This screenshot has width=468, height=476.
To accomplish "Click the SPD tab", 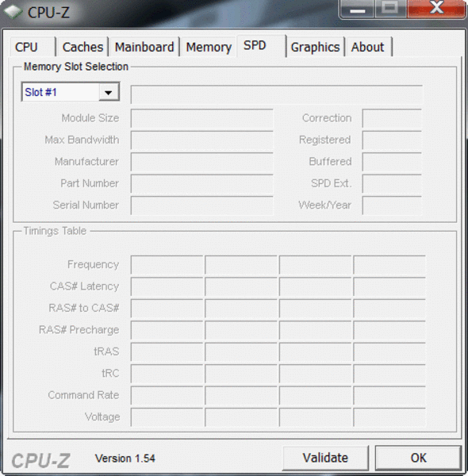I will [261, 45].
